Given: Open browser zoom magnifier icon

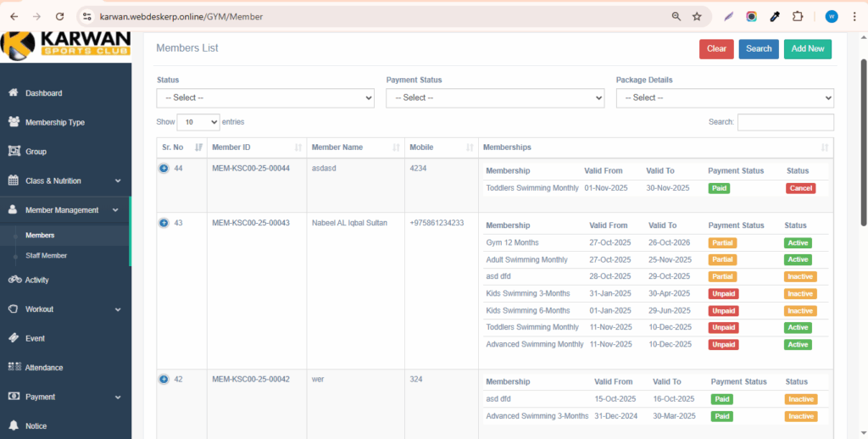Looking at the screenshot, I should coord(676,17).
